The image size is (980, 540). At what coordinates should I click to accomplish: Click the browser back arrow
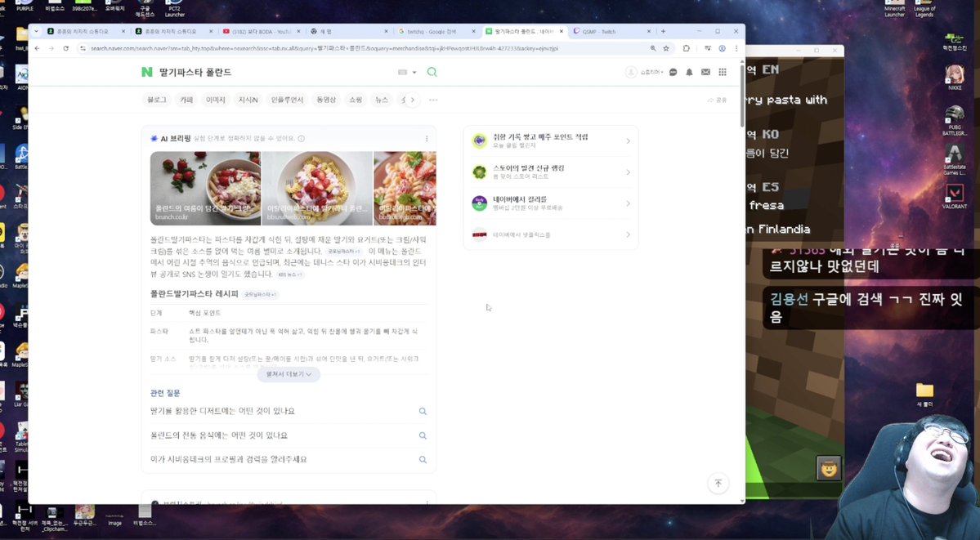[37, 48]
